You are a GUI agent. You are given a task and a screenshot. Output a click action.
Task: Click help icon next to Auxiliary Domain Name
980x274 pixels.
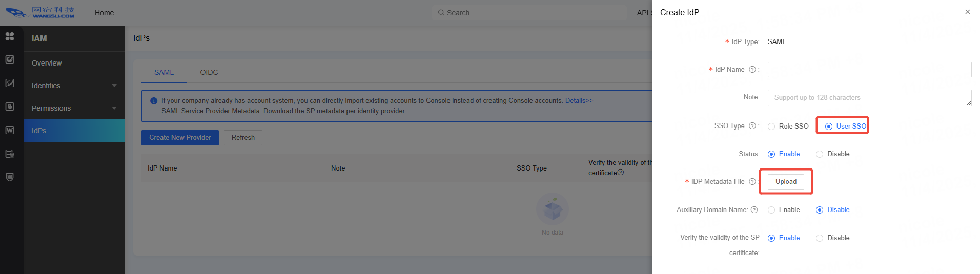pyautogui.click(x=754, y=210)
